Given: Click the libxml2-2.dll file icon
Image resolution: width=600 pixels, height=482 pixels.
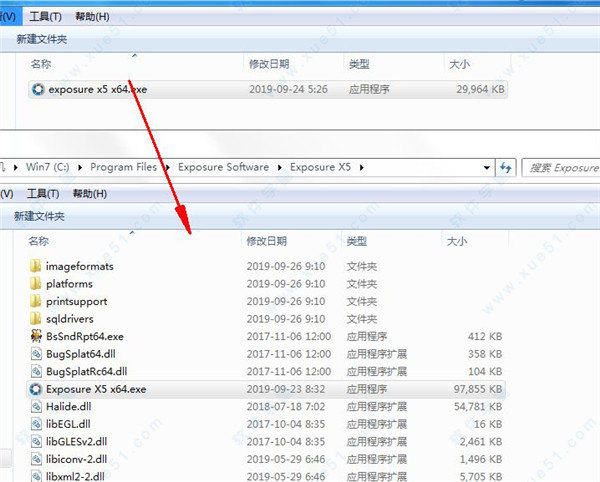Looking at the screenshot, I should [36, 476].
